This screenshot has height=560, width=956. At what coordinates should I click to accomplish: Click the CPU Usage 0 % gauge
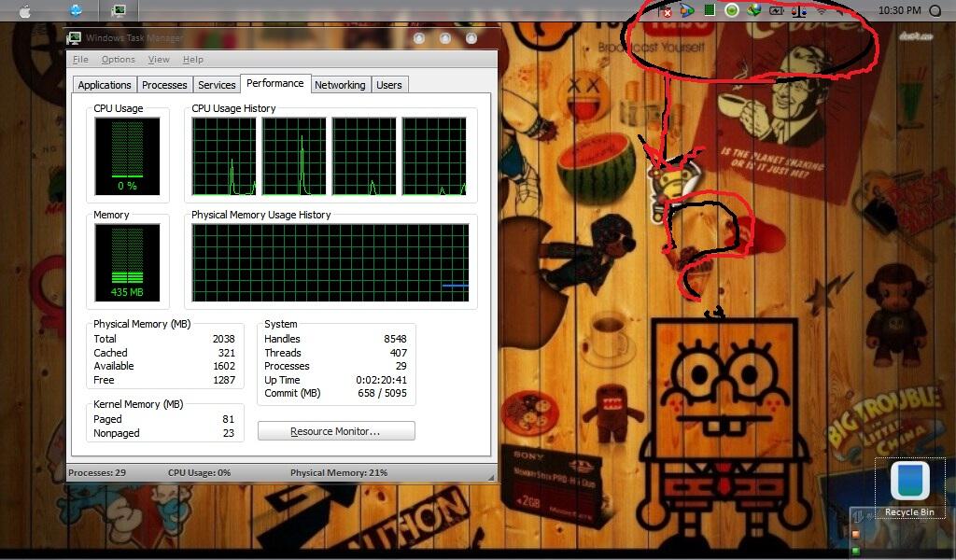pyautogui.click(x=127, y=156)
